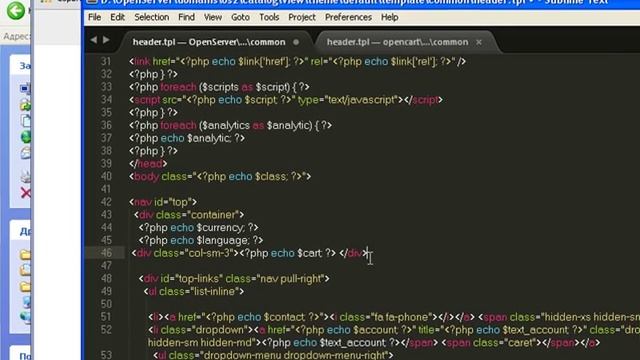This screenshot has height=360, width=640.
Task: Click line number 34 in gutter
Action: click(106, 100)
